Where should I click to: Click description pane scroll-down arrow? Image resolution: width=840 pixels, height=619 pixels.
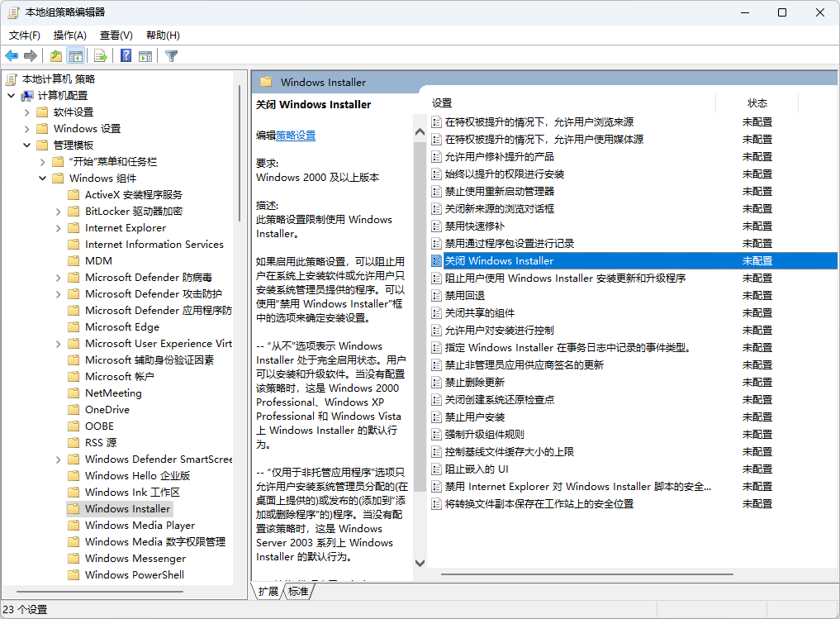(x=420, y=564)
